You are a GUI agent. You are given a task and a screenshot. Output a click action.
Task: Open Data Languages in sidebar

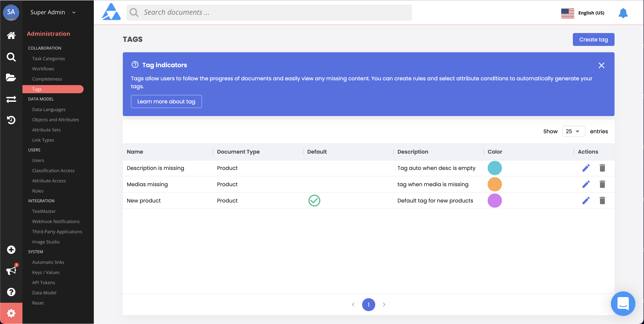49,109
